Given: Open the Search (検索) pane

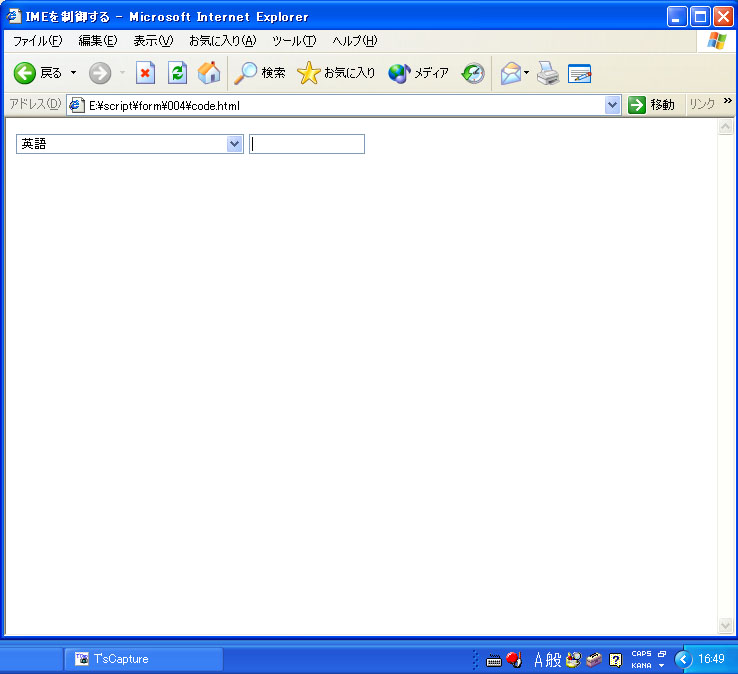Looking at the screenshot, I should pyautogui.click(x=259, y=73).
